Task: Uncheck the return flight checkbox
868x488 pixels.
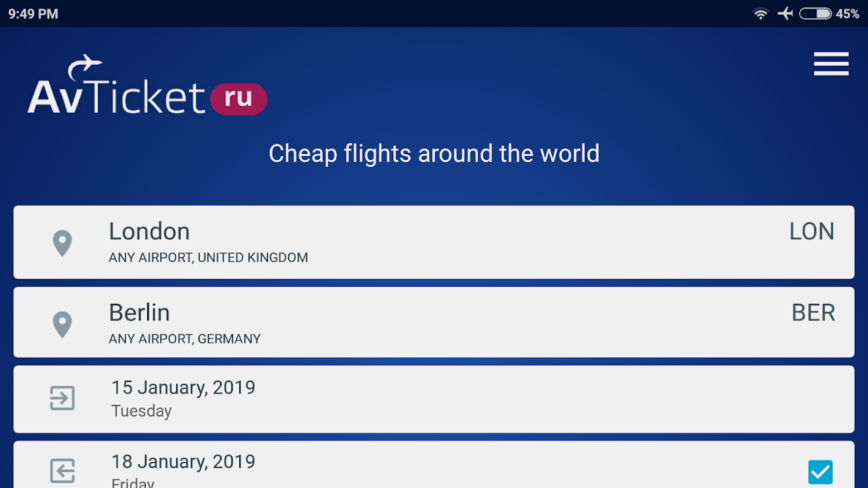Action: (820, 472)
